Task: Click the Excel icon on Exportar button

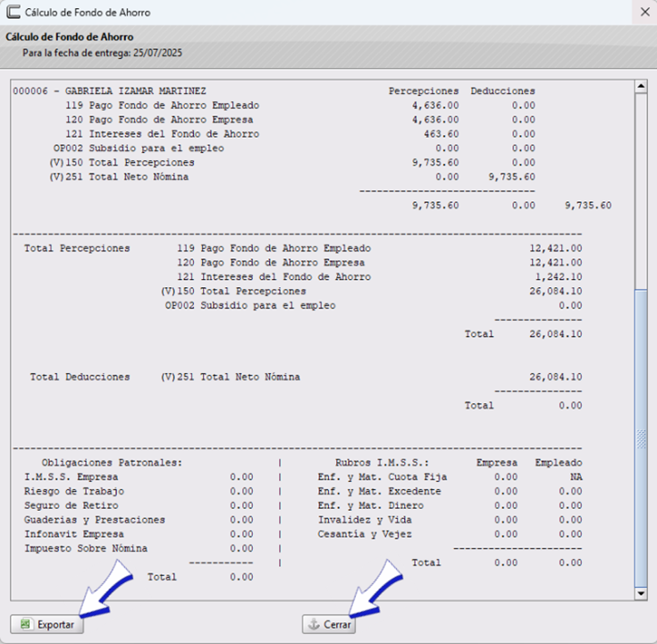Action: point(25,624)
